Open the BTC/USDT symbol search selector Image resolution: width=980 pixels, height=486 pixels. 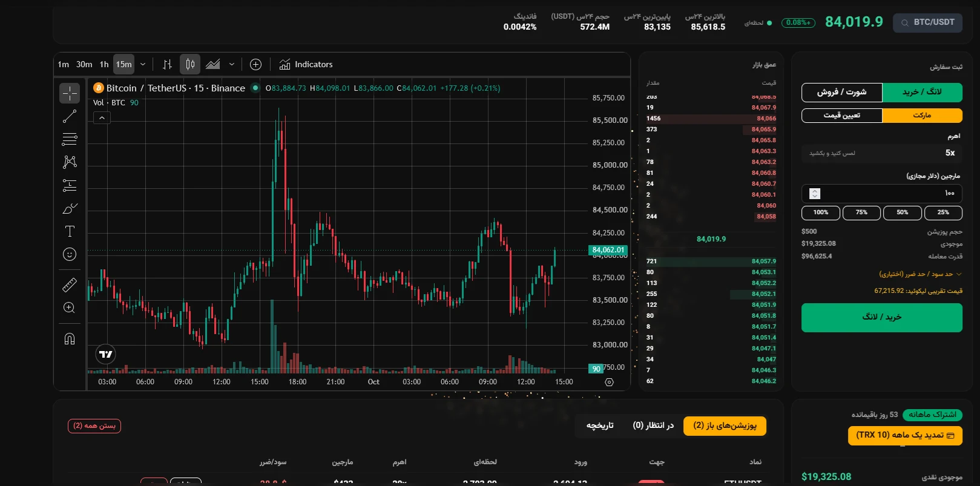[x=927, y=22]
